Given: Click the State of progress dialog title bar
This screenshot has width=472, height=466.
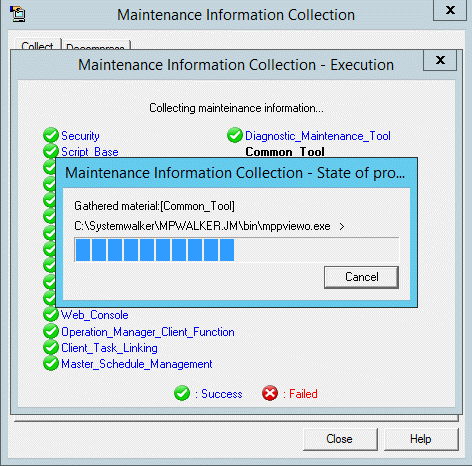Looking at the screenshot, I should point(236,173).
